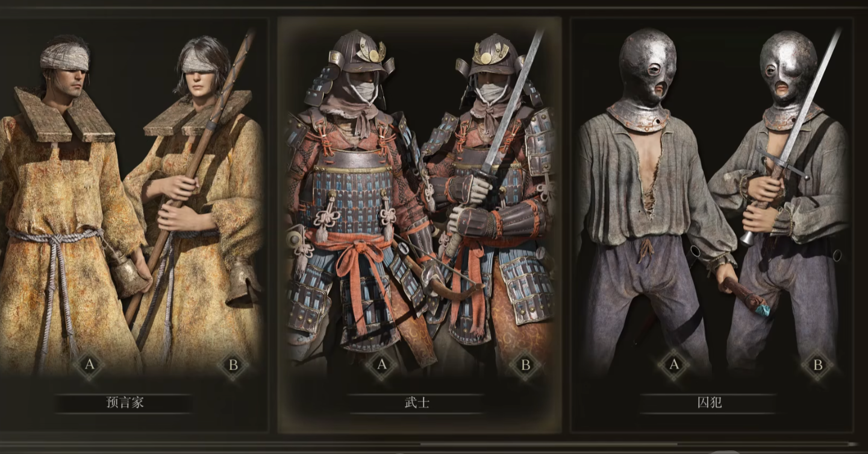Choose the B diamond icon for 武士
Screen dimensions: 868x454
click(x=525, y=365)
